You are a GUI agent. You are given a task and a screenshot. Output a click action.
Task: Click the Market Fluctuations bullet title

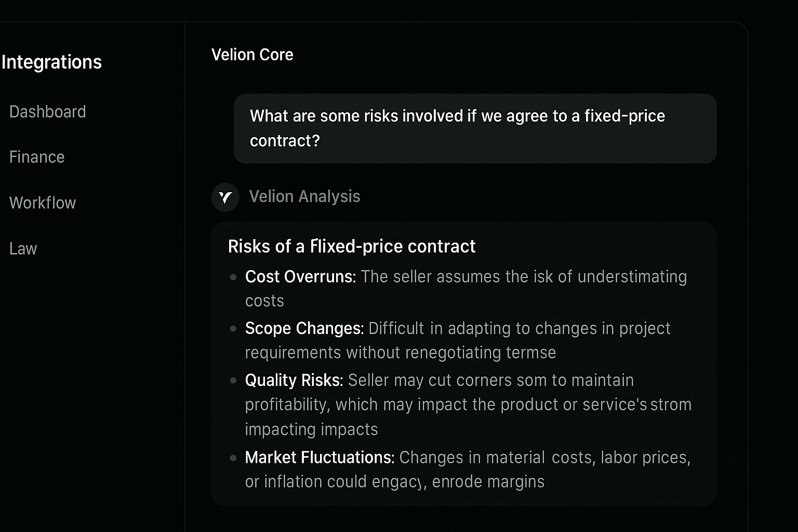320,457
